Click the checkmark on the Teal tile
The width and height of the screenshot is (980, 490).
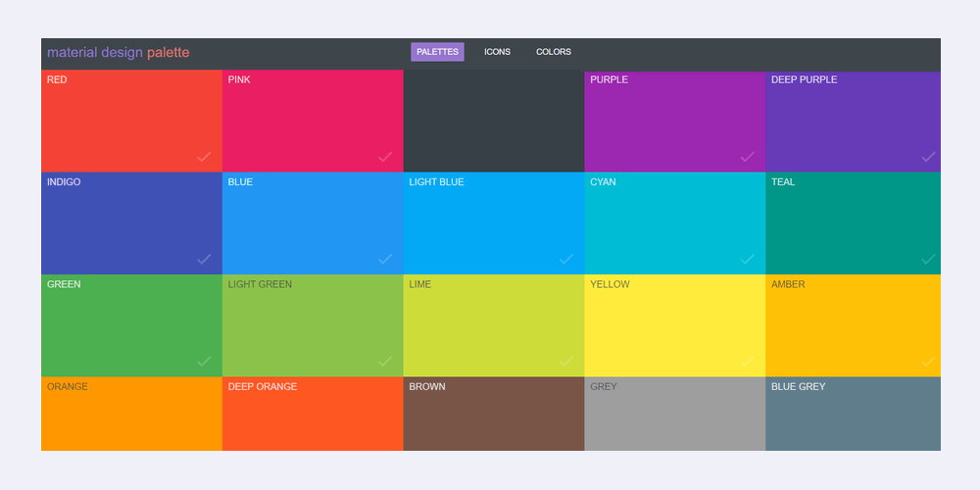(929, 259)
